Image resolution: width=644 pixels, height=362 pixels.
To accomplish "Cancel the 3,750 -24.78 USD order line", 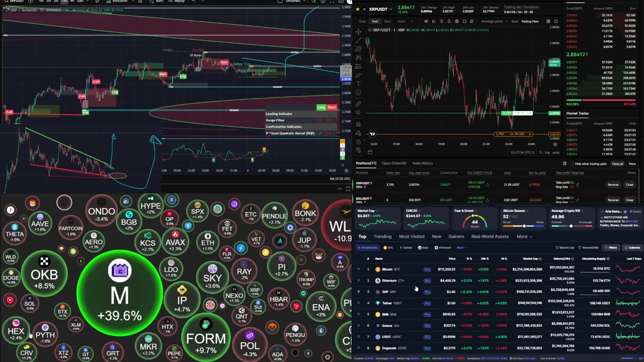I will [x=530, y=134].
